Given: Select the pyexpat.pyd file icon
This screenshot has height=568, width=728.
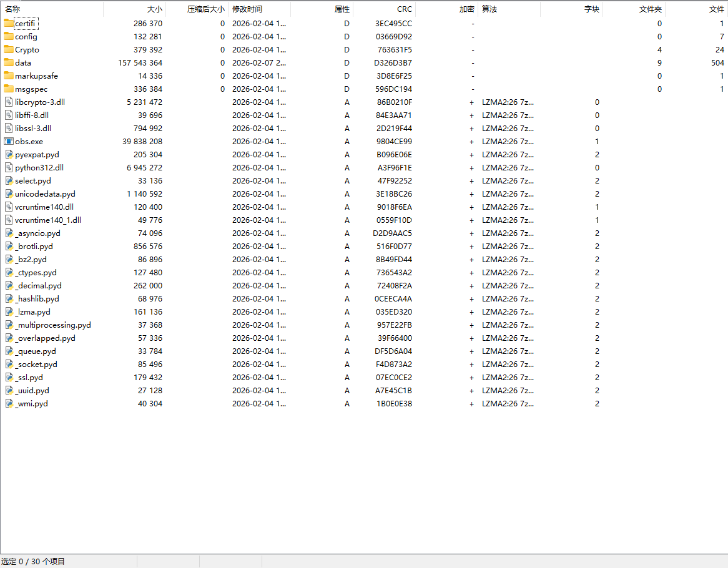Looking at the screenshot, I should click(x=9, y=154).
